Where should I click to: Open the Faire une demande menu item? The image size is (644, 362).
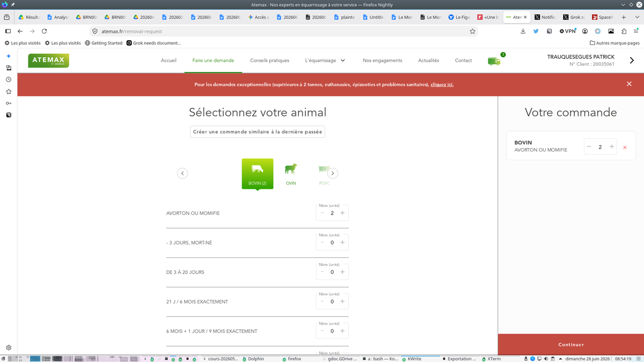tap(213, 61)
